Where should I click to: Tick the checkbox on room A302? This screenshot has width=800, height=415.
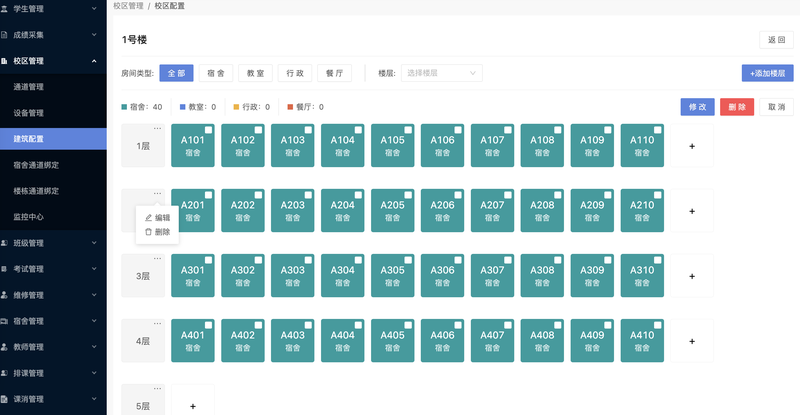pyautogui.click(x=258, y=260)
